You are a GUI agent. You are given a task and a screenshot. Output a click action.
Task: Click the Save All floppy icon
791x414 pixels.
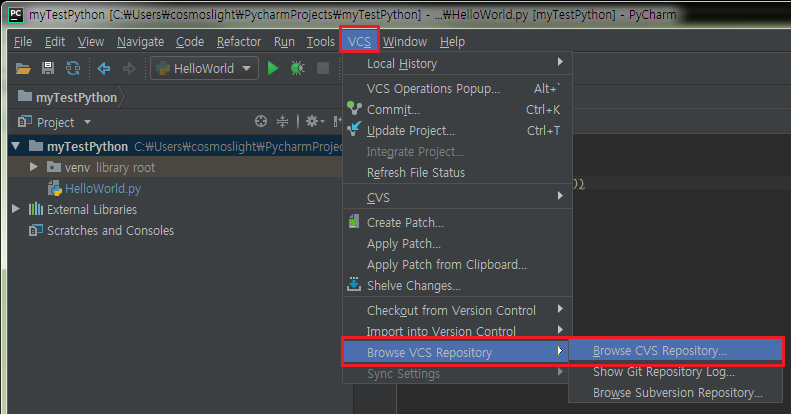[x=48, y=68]
